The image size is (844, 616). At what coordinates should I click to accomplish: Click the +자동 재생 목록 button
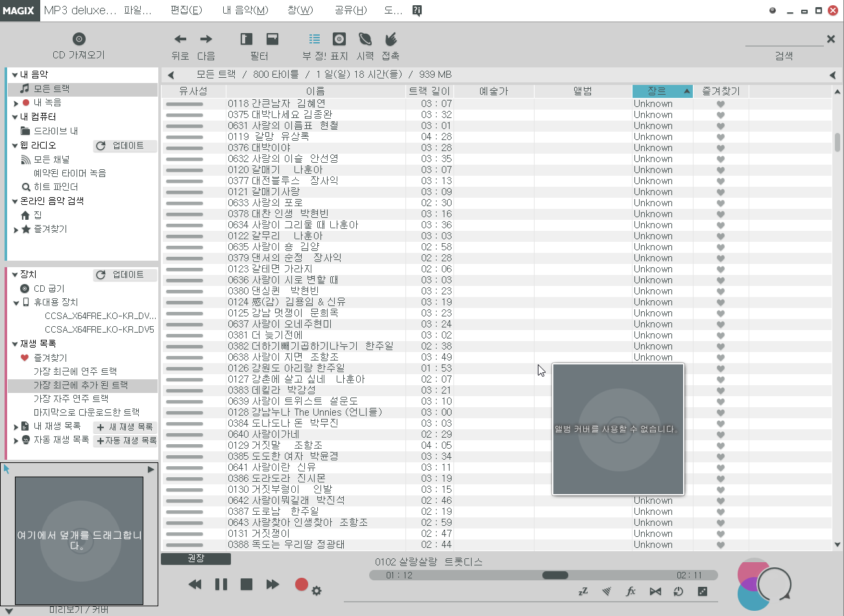click(x=127, y=441)
